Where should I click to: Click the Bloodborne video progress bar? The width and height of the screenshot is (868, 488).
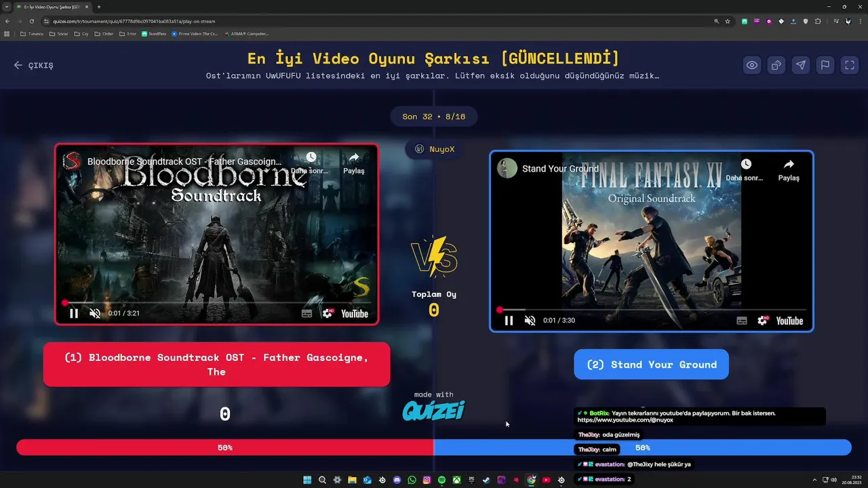click(216, 302)
